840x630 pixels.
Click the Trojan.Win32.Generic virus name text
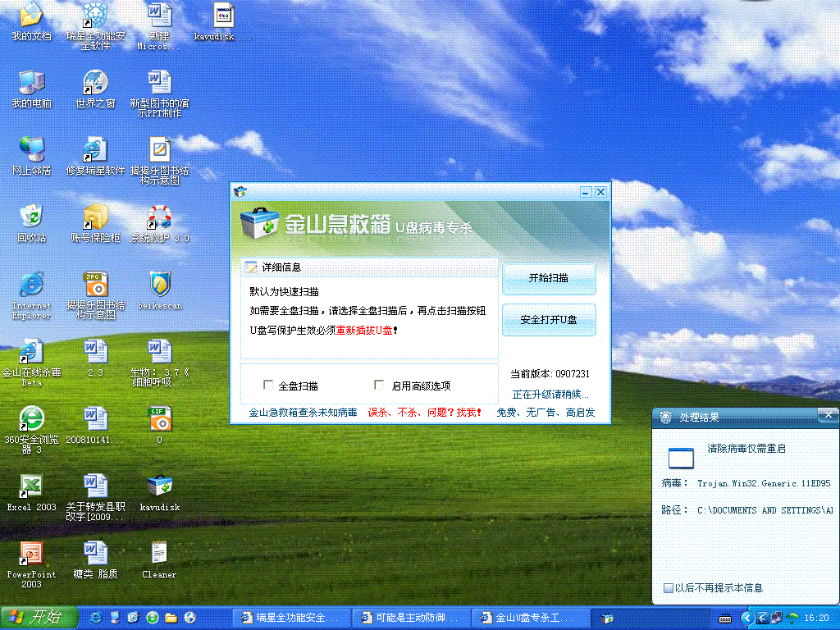764,483
